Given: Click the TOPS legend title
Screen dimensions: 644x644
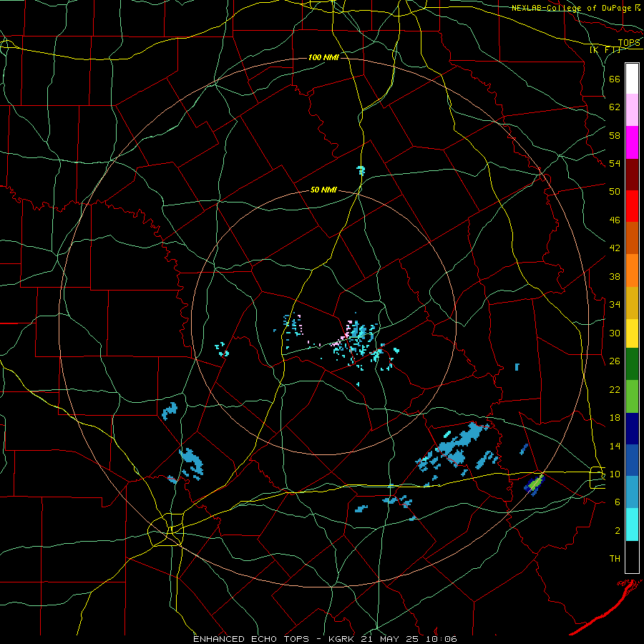Looking at the screenshot, I should pos(629,42).
